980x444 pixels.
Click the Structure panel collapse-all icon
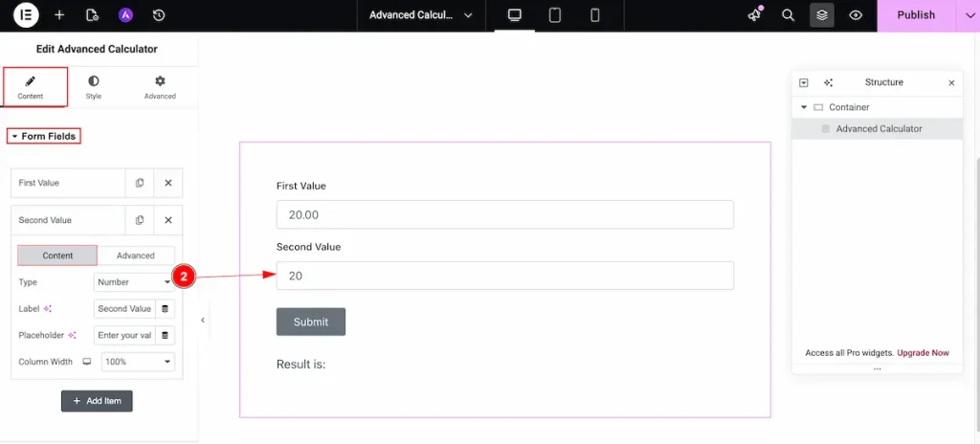tap(804, 82)
